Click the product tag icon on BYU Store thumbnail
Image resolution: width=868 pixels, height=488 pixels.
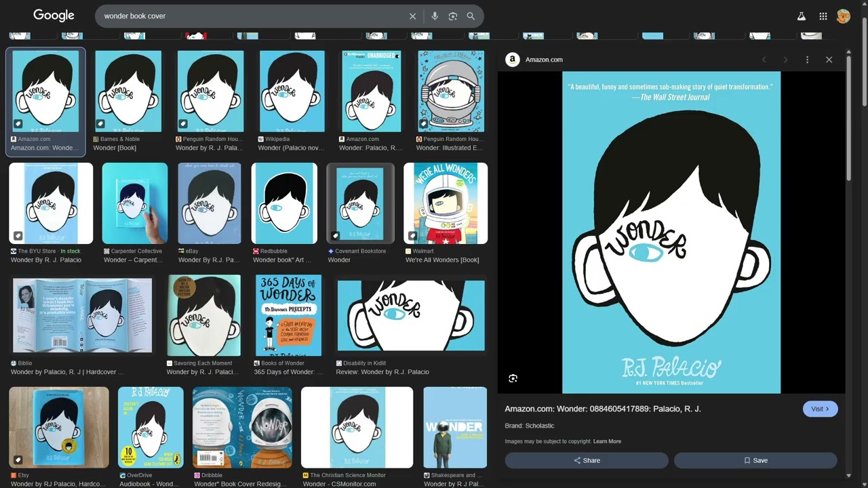18,236
